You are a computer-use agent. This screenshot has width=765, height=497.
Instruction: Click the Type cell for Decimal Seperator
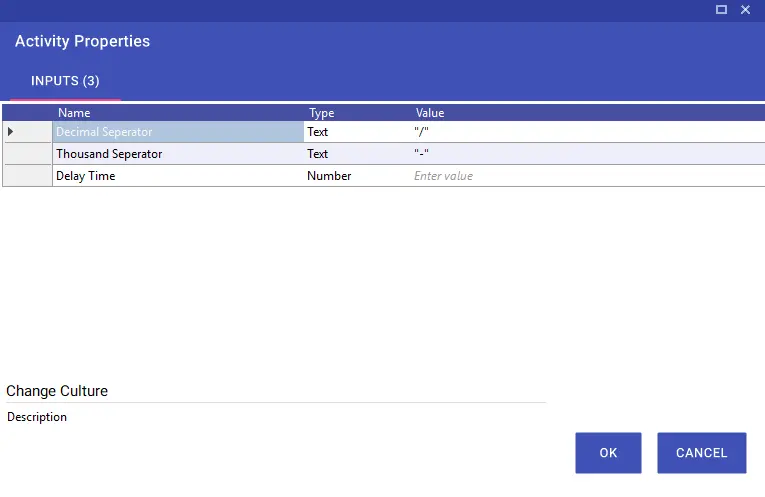(x=358, y=132)
